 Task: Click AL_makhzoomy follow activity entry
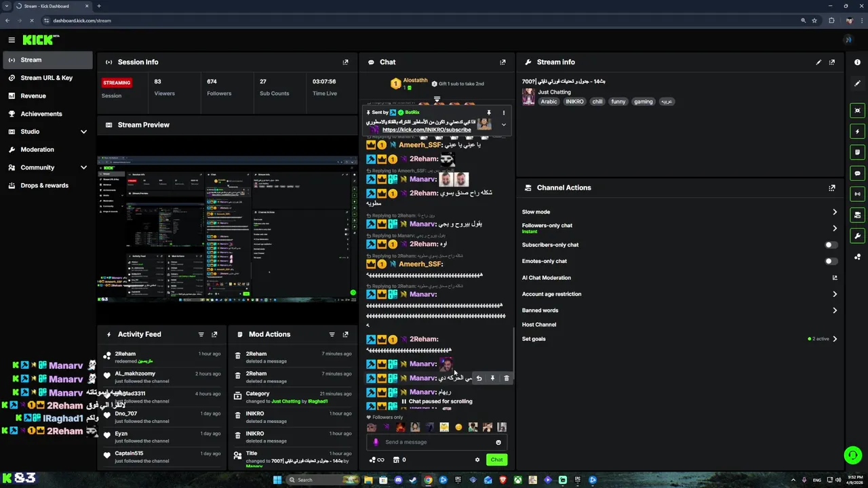(161, 377)
